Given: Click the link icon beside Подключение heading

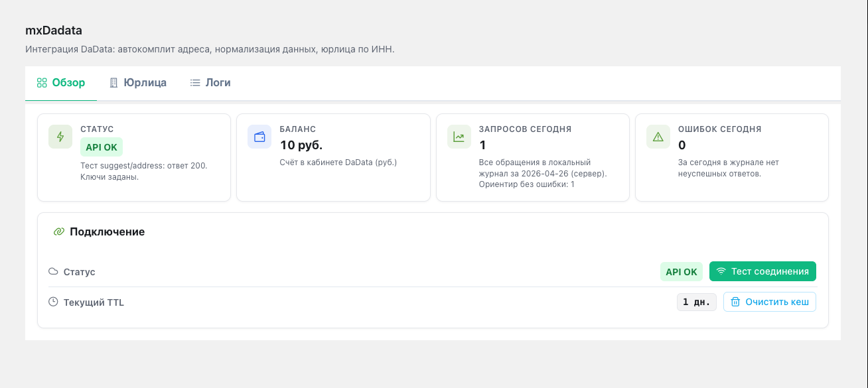Looking at the screenshot, I should pyautogui.click(x=58, y=231).
